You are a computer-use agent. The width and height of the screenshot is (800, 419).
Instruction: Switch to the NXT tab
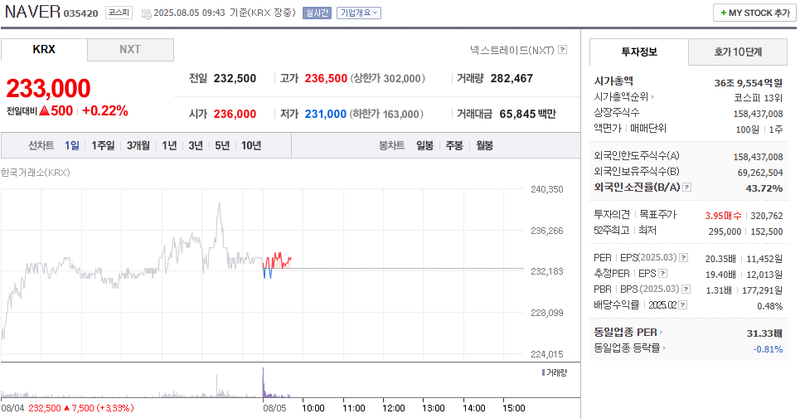(x=130, y=50)
